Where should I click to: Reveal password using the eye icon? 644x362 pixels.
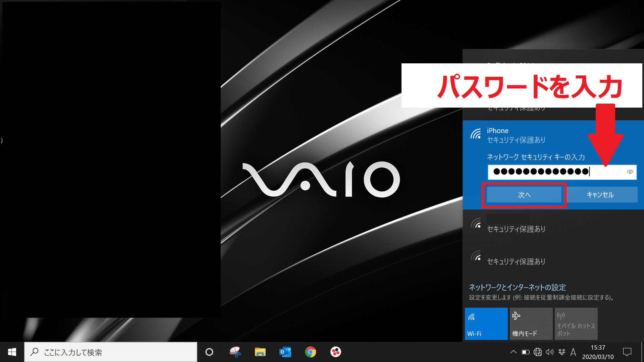click(630, 172)
